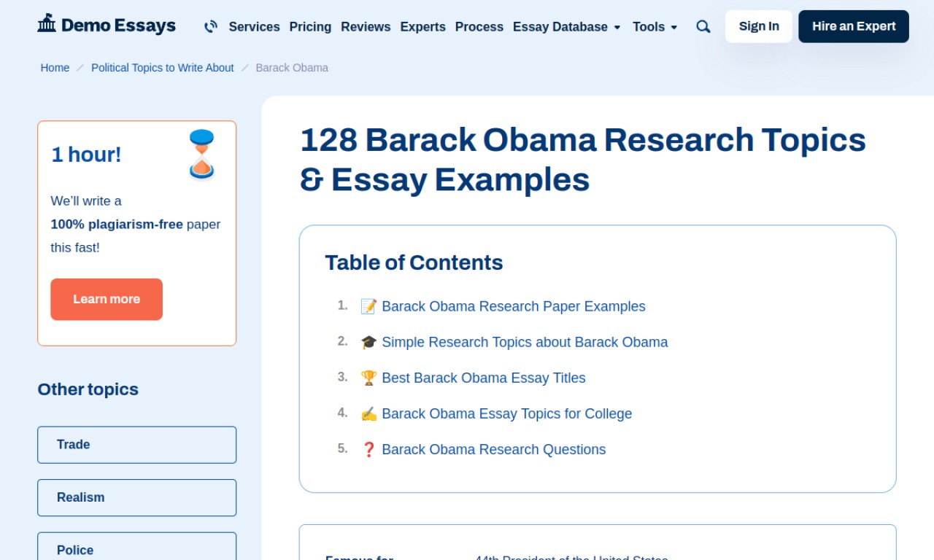Click the graduation cap emoji icon

(368, 342)
